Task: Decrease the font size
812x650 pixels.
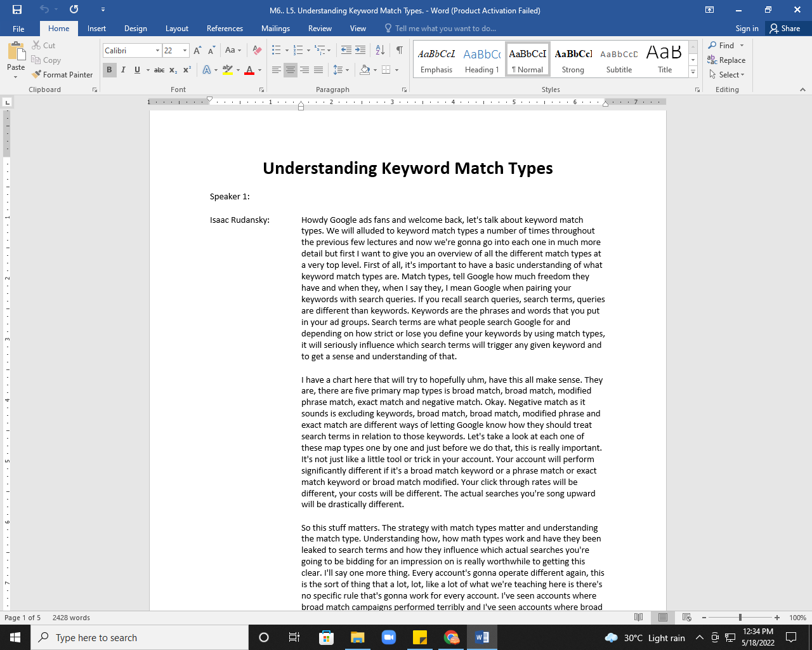Action: tap(211, 51)
